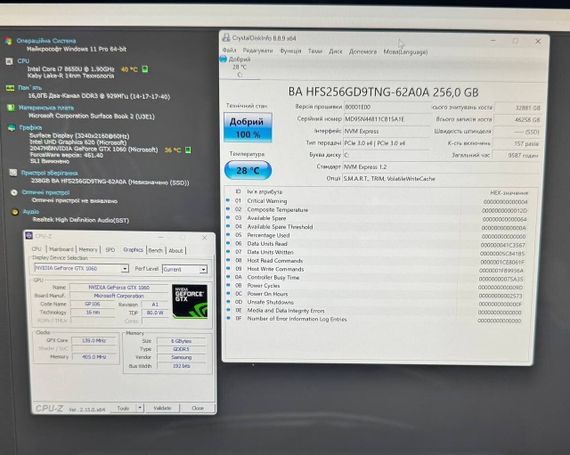Open the Мова(Language) menu in CrystalDiskInfo
The image size is (570, 455).
click(405, 52)
